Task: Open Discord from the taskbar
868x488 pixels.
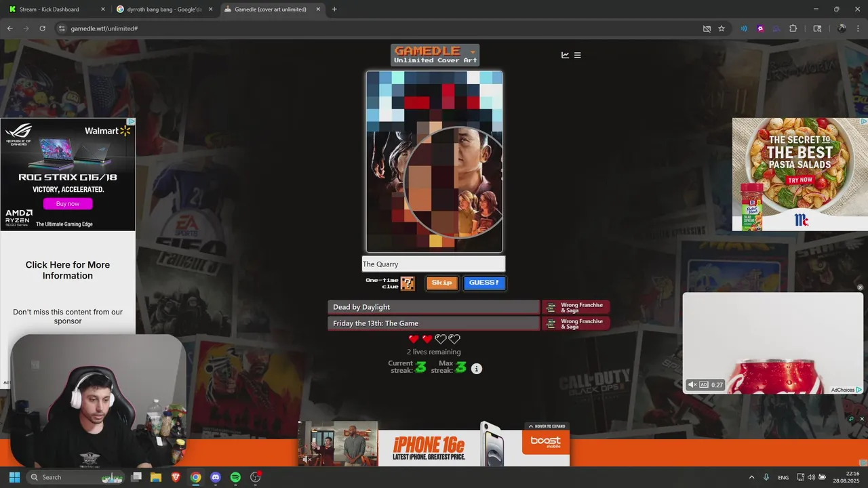Action: [x=216, y=477]
